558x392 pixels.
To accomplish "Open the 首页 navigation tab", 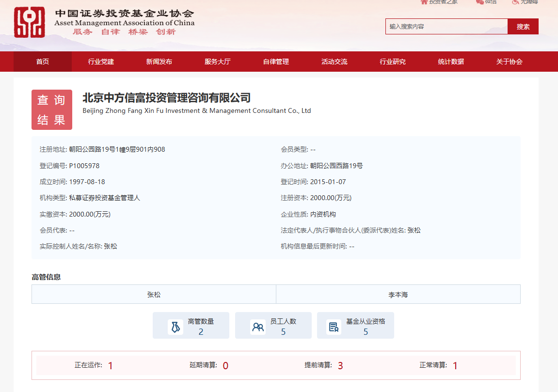I will pos(43,62).
